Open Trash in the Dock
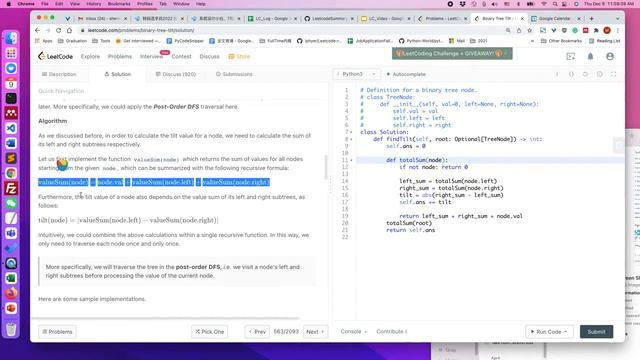The width and height of the screenshot is (640, 360). 11,329
